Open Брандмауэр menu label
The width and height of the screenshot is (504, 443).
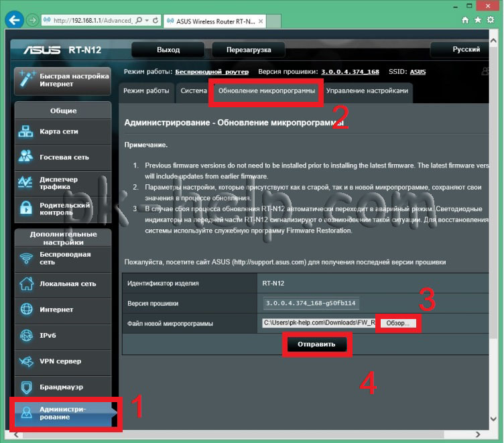point(61,387)
